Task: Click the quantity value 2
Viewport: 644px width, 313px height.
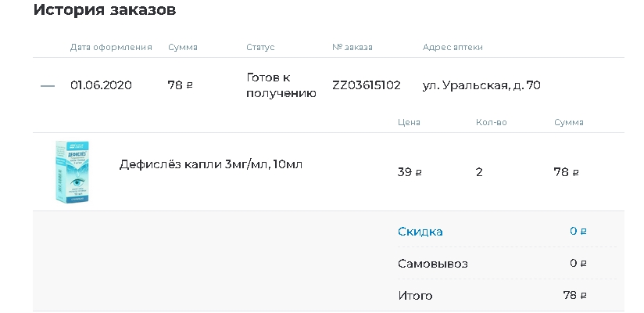Action: click(479, 172)
